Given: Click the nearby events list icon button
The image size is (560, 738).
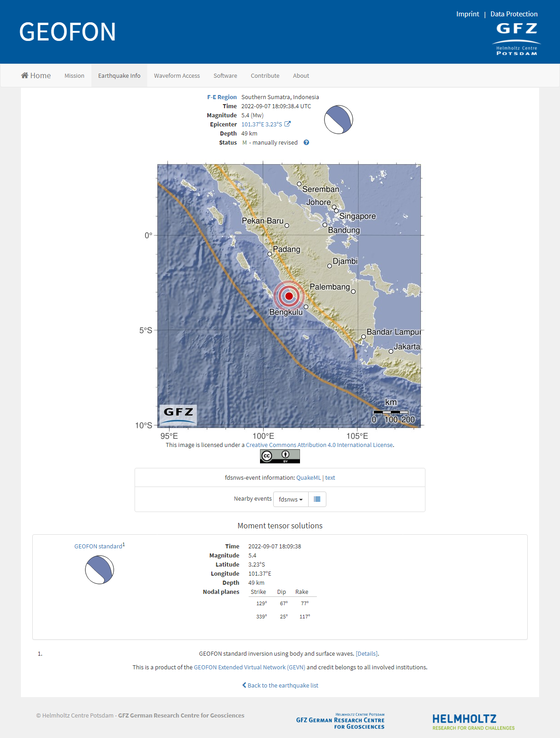Looking at the screenshot, I should pos(317,499).
